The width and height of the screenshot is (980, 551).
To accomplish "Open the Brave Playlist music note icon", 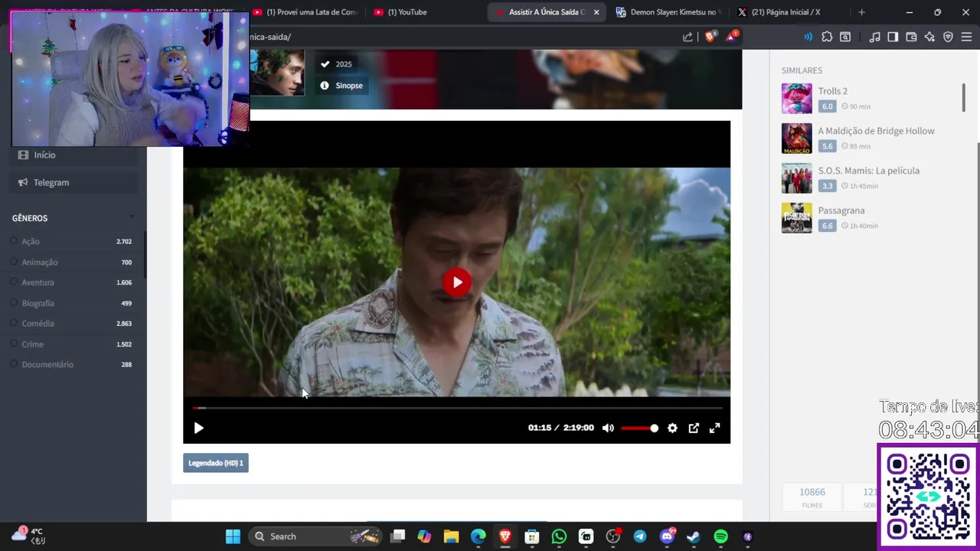I will pos(875,37).
